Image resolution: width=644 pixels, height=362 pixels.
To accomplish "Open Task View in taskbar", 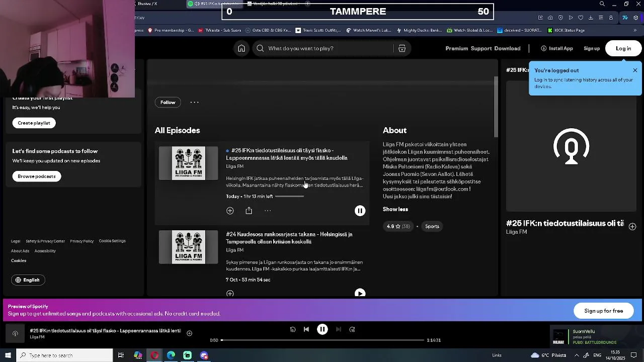I will click(121, 355).
